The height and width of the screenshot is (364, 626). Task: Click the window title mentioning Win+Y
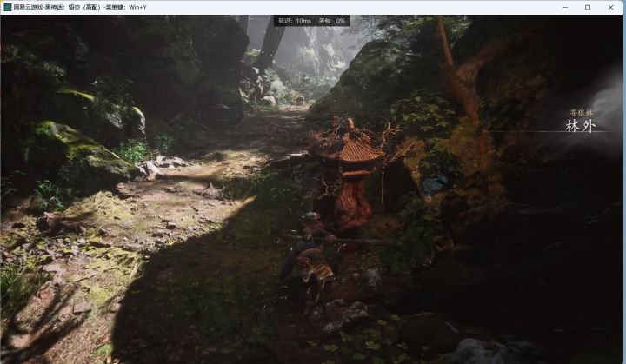(80, 7)
